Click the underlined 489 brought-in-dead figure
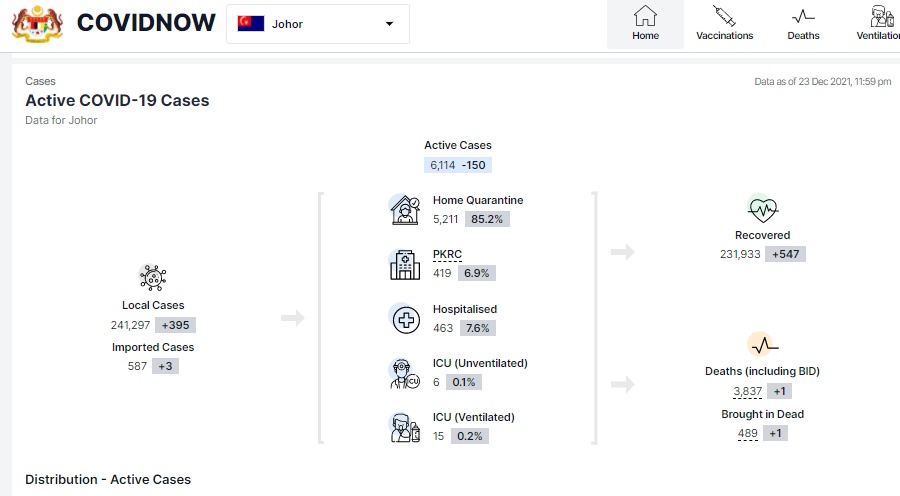This screenshot has width=900, height=496. (747, 433)
